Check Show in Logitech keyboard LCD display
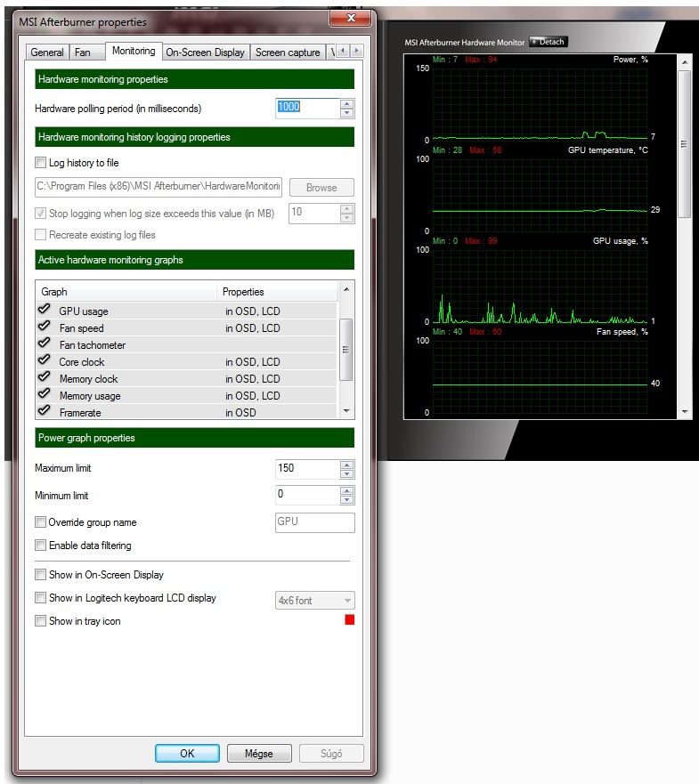699x784 pixels. tap(41, 597)
